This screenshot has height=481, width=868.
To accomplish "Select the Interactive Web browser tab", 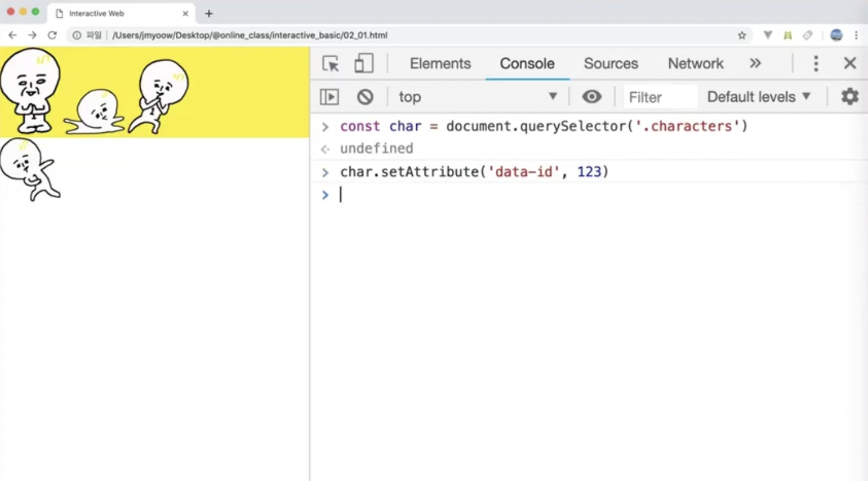I will pos(121,13).
